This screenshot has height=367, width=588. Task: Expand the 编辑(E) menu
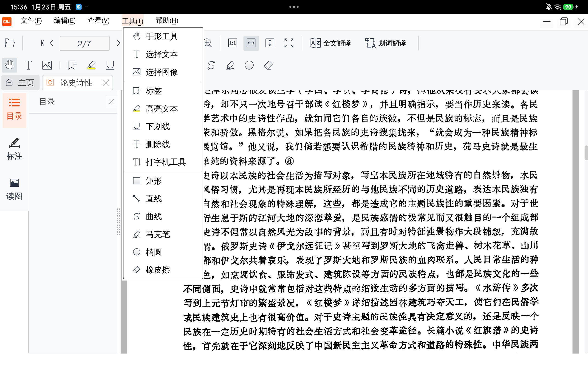65,21
